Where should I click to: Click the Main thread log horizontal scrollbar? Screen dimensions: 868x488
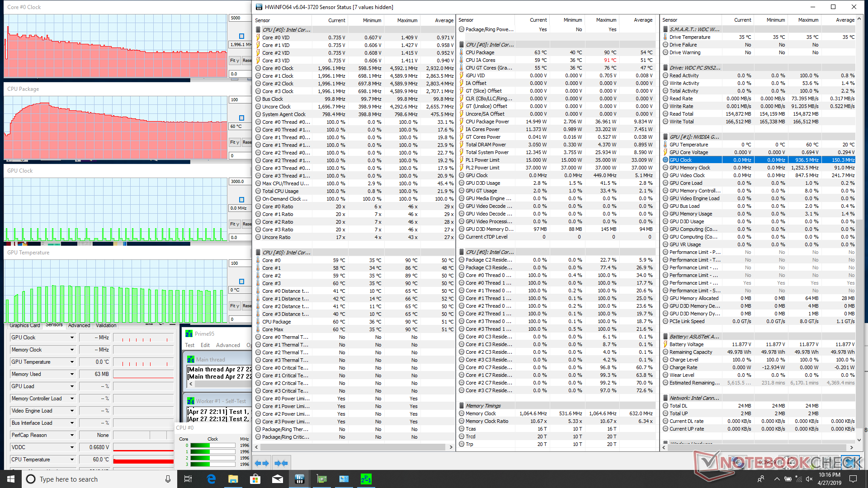click(x=220, y=384)
